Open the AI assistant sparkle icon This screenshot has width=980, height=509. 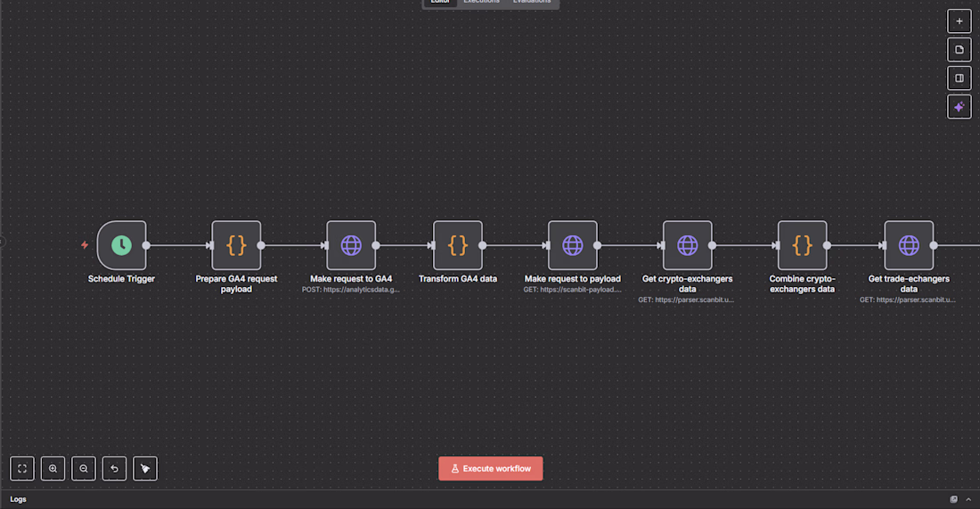coord(960,107)
